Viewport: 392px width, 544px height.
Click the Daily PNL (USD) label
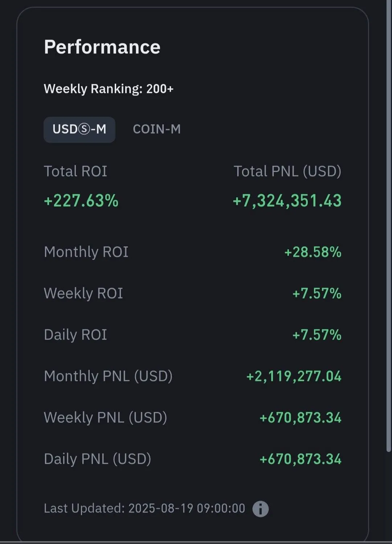pyautogui.click(x=97, y=459)
